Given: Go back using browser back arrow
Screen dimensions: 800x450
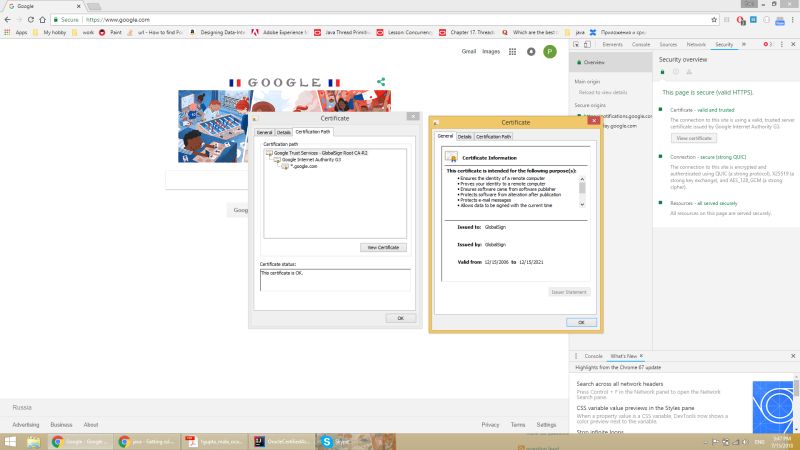Looking at the screenshot, I should pos(7,19).
